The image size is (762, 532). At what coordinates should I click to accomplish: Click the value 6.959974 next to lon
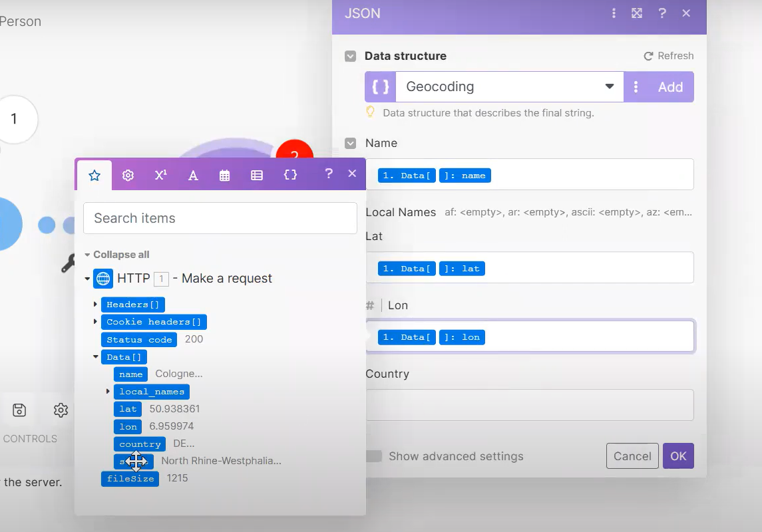click(x=172, y=426)
